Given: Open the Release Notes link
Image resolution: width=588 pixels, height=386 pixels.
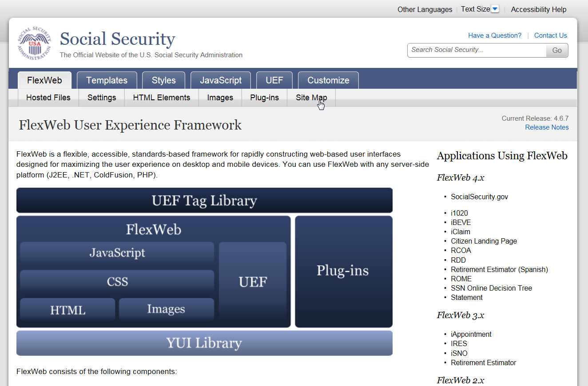Looking at the screenshot, I should (x=547, y=127).
